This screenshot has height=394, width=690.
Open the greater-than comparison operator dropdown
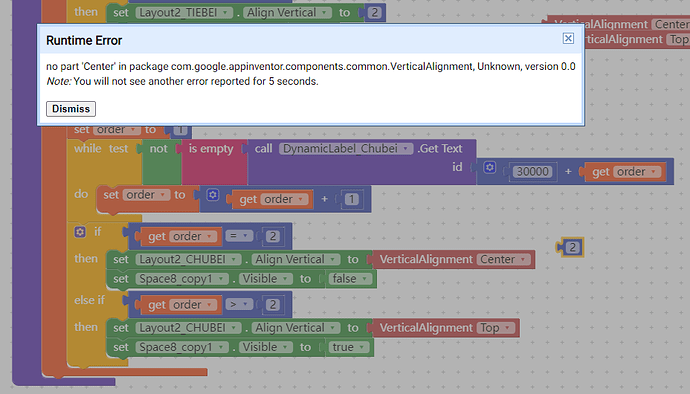tap(239, 305)
